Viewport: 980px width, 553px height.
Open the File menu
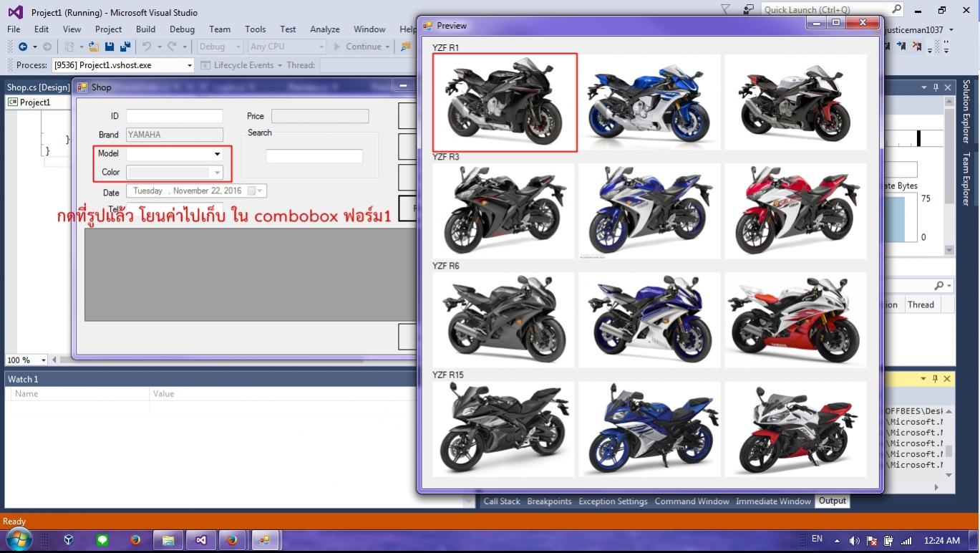14,29
